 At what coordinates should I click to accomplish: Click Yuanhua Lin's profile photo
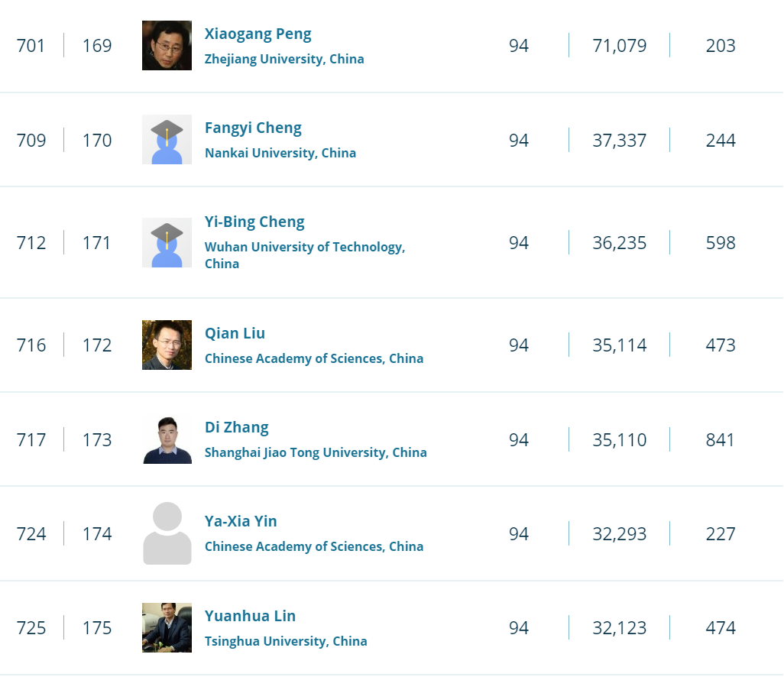(x=167, y=627)
